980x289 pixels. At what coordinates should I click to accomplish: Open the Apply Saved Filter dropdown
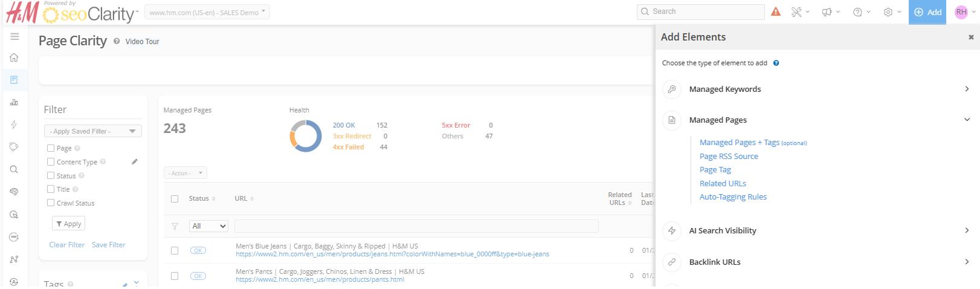pos(92,131)
